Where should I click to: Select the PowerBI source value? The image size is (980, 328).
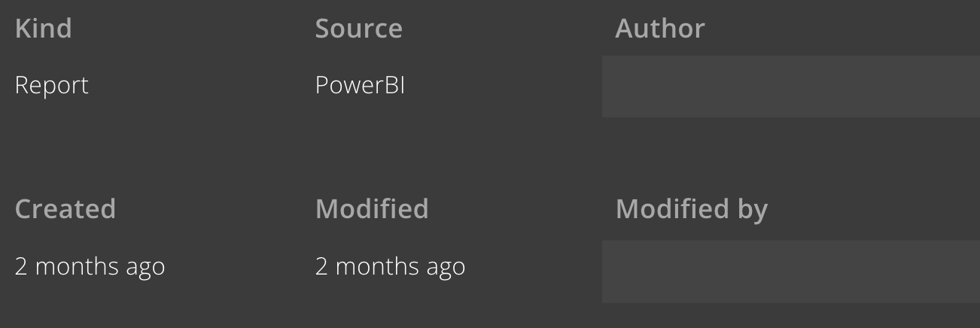pos(360,85)
